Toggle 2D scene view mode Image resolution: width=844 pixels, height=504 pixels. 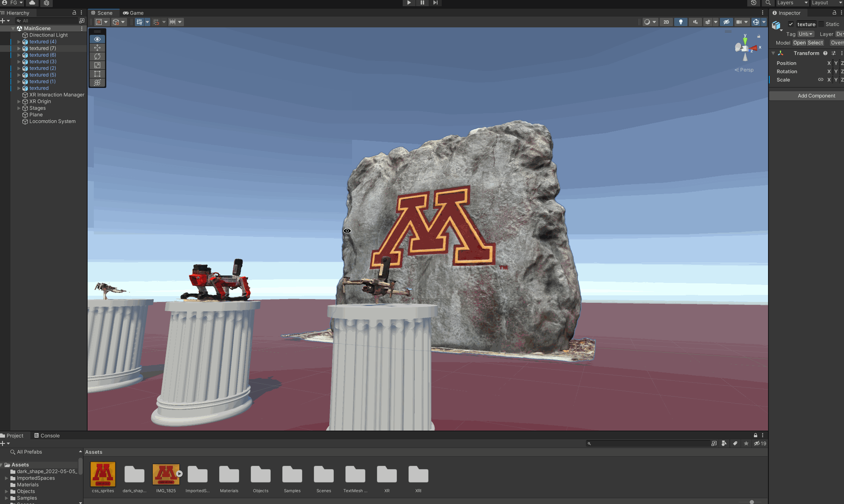pos(666,22)
